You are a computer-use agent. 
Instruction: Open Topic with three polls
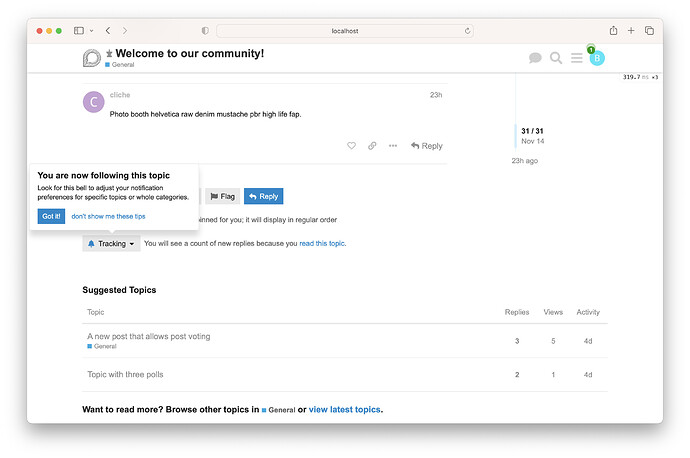(x=125, y=374)
